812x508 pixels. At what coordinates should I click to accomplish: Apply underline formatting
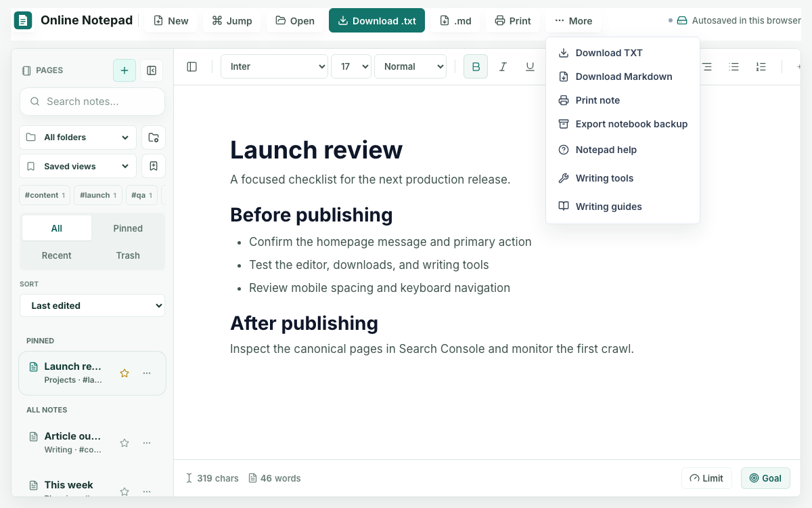[530, 66]
